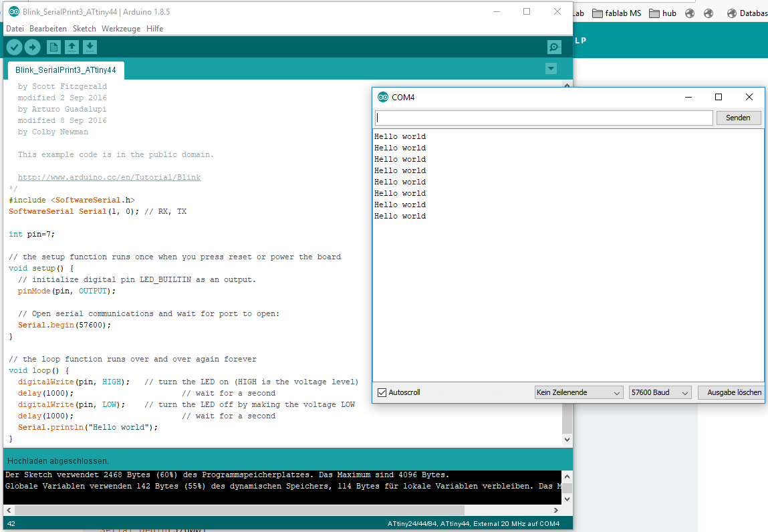Screen dimensions: 768x532
Task: Click the 'void setup() {' line
Action: (x=41, y=268)
